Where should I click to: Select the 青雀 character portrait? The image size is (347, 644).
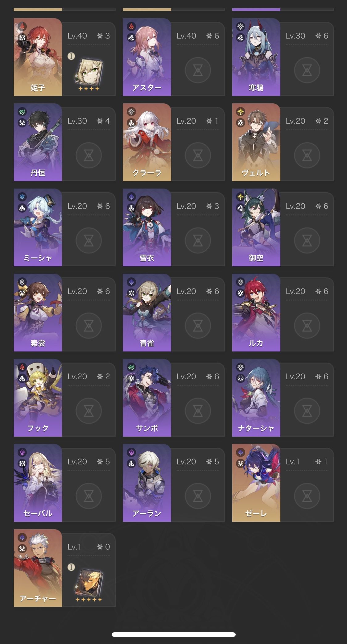coord(147,313)
